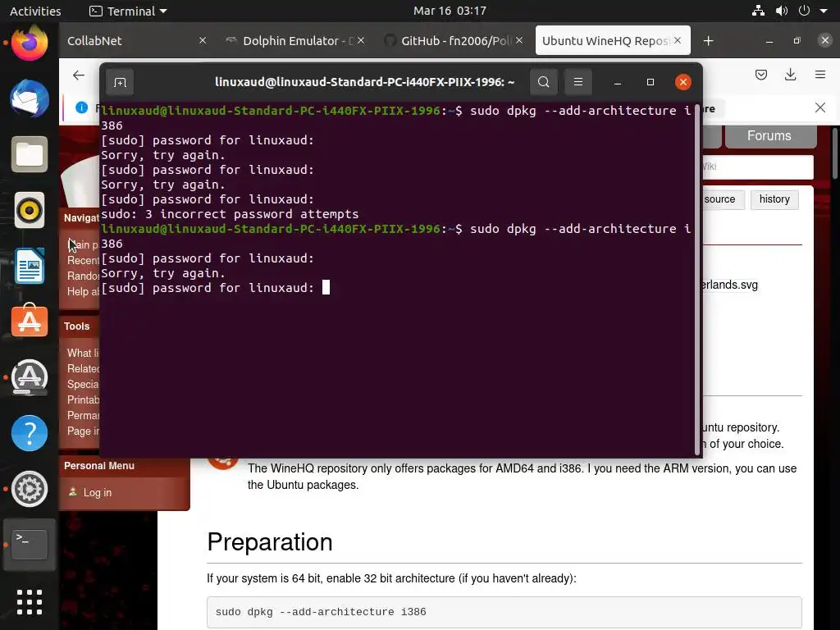This screenshot has width=840, height=630.
Task: Open Settings gear in the dock
Action: (x=30, y=489)
